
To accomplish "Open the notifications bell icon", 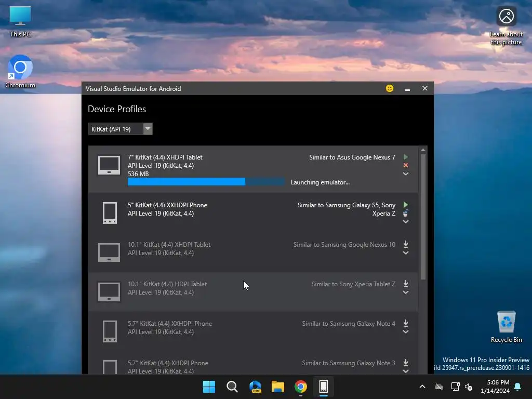I will (518, 387).
